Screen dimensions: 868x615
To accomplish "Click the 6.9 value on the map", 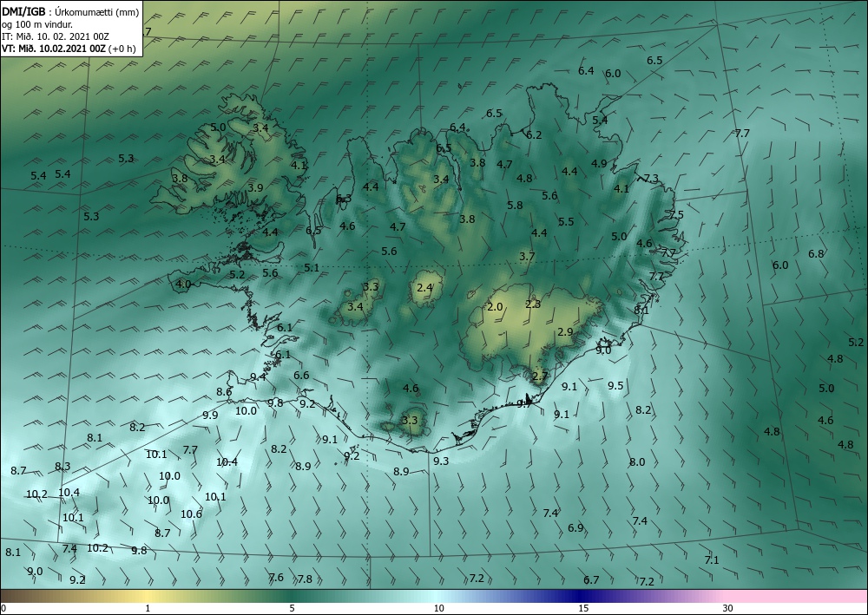I will pyautogui.click(x=575, y=527).
